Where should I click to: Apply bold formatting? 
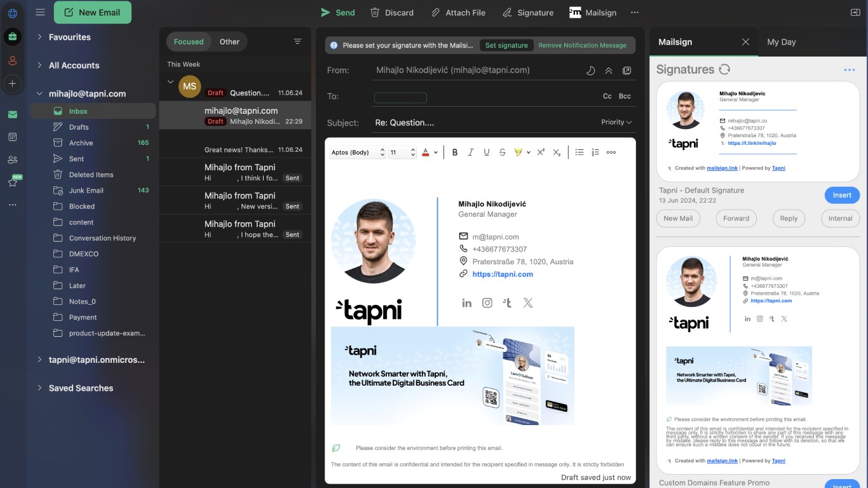455,152
